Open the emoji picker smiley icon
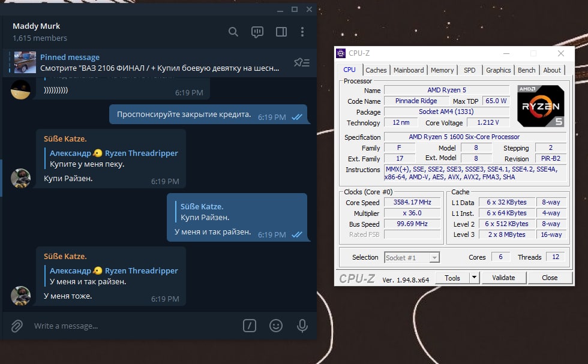The image size is (588, 364). pyautogui.click(x=275, y=326)
